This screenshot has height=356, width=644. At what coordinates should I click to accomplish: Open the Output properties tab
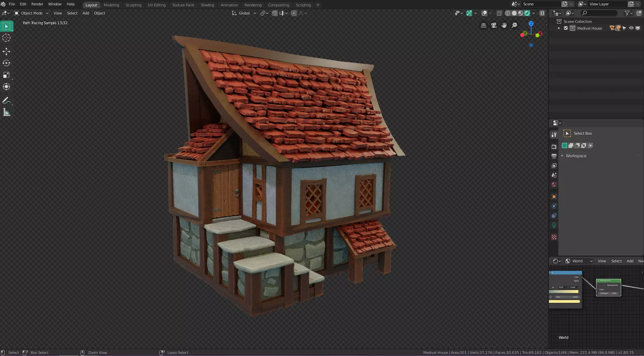(554, 156)
